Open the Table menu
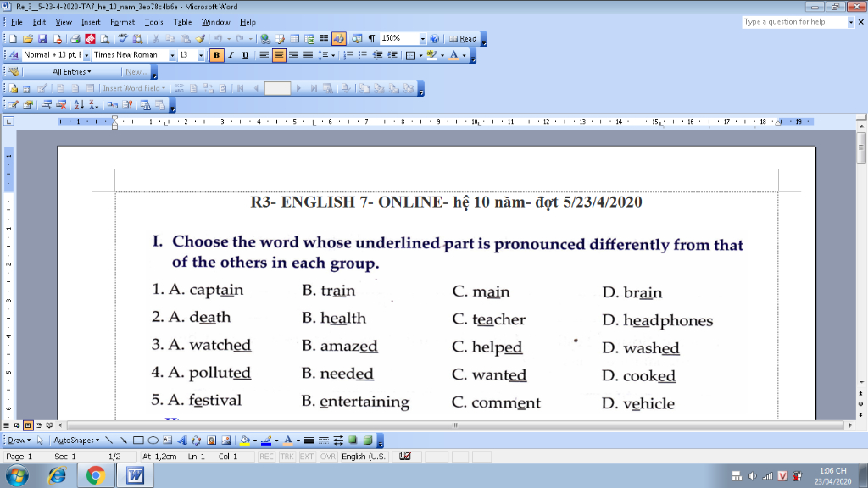This screenshot has height=488, width=868. tap(182, 22)
